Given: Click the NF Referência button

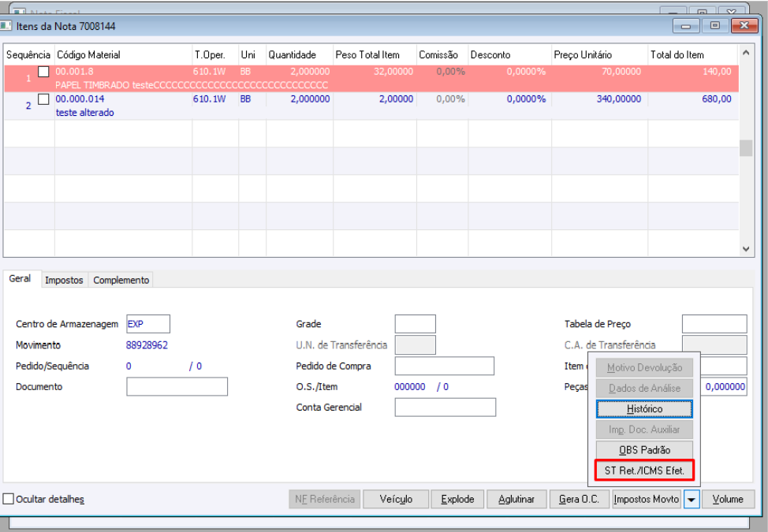Looking at the screenshot, I should click(x=324, y=499).
